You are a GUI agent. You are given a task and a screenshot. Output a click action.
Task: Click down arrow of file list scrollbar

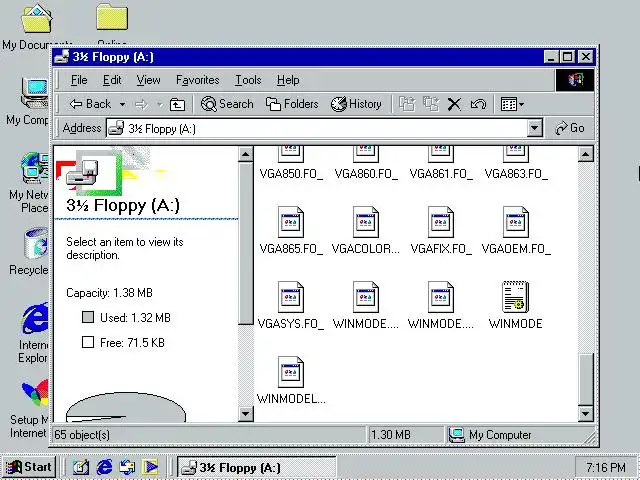coord(585,414)
